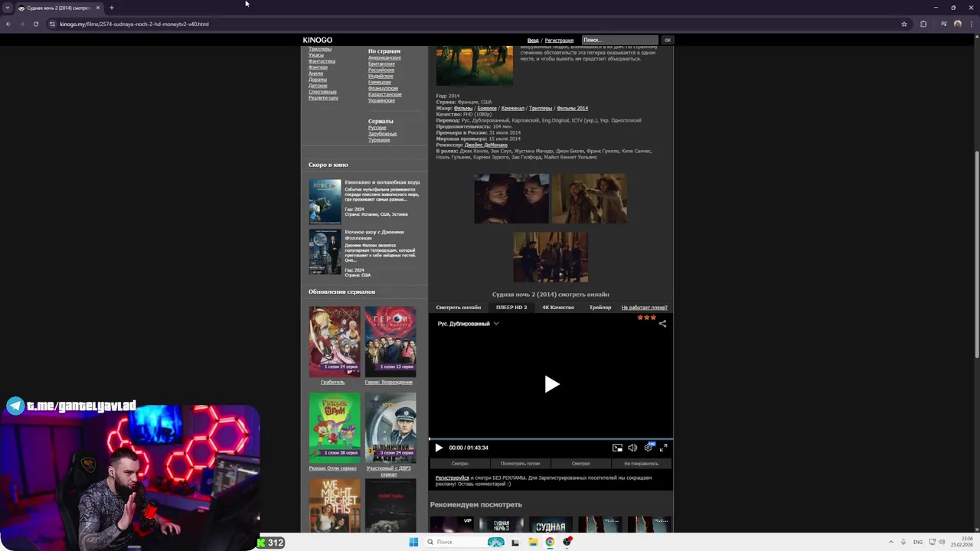Open the Windows Start button
This screenshot has height=551, width=980.
pyautogui.click(x=413, y=542)
